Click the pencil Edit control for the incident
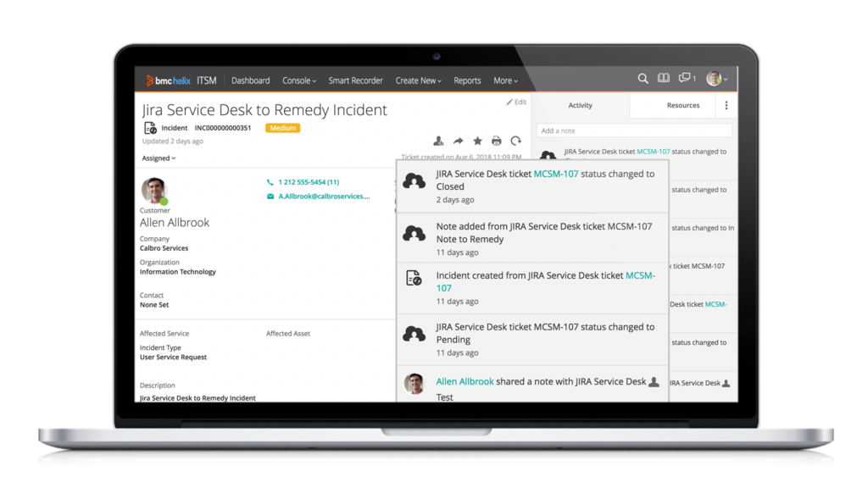Image resolution: width=868 pixels, height=488 pixels. point(516,102)
